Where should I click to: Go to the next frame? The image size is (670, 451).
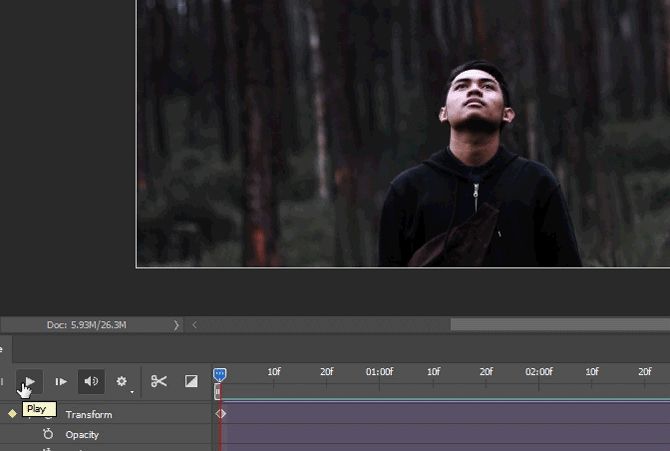(x=61, y=381)
